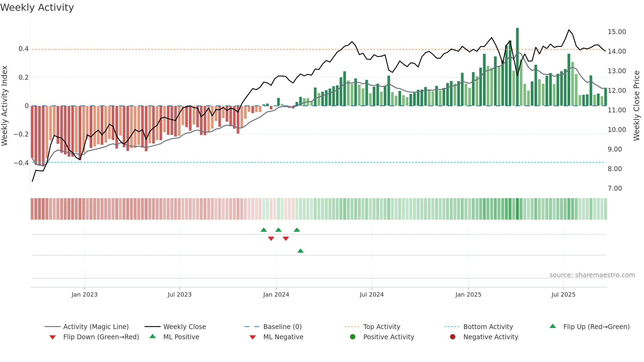Click the Negative Activity red circle icon
Screen dimensions: 644x362
point(453,337)
